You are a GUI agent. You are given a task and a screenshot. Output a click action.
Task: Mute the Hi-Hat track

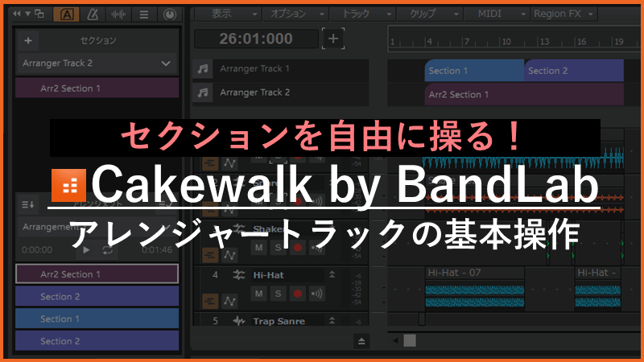(x=258, y=294)
